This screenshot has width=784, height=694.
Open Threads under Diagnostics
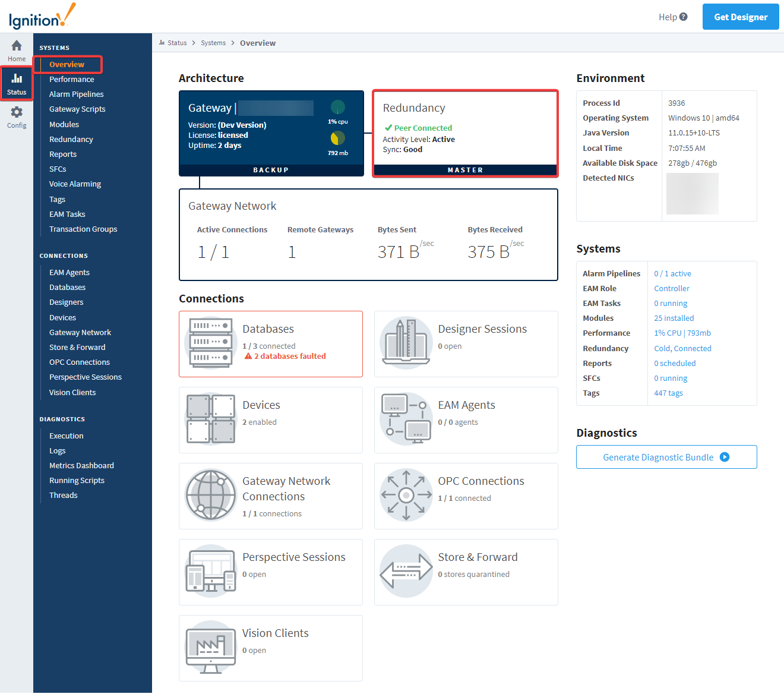64,495
